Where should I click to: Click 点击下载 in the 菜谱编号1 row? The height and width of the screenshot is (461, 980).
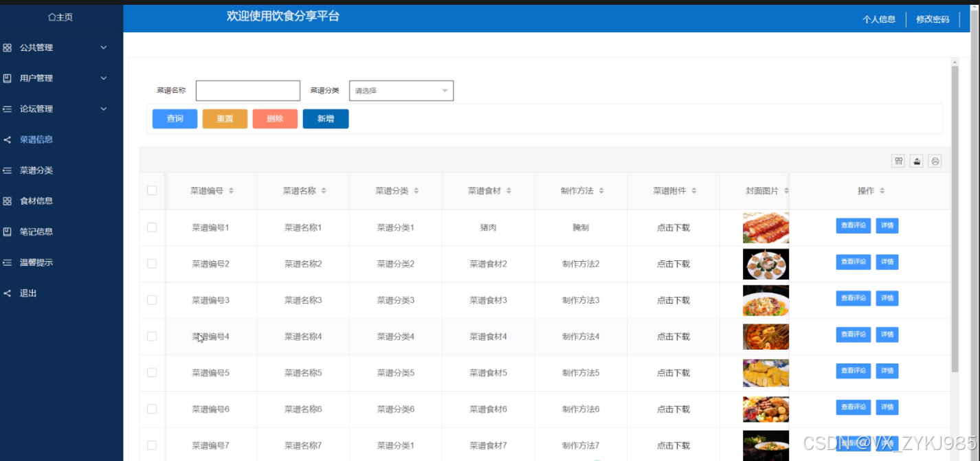tap(673, 227)
